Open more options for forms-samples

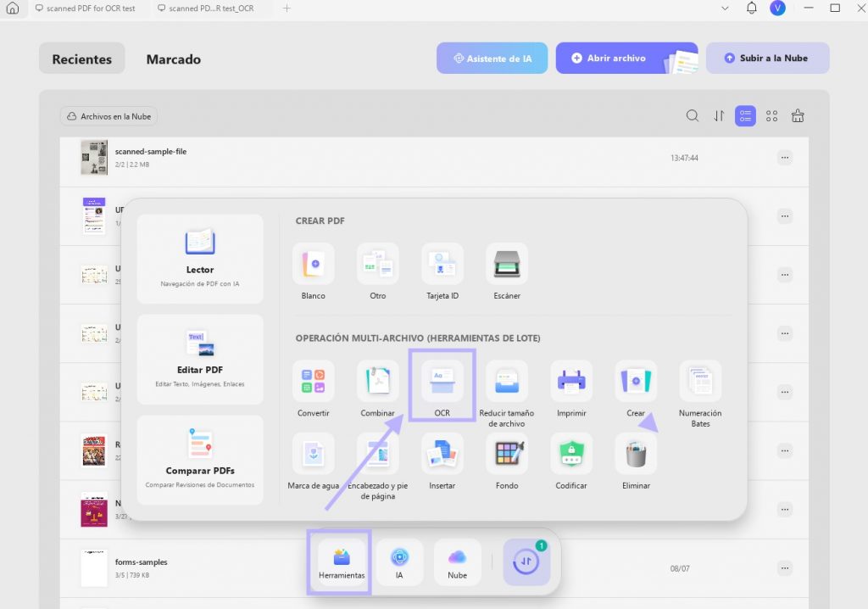click(785, 568)
